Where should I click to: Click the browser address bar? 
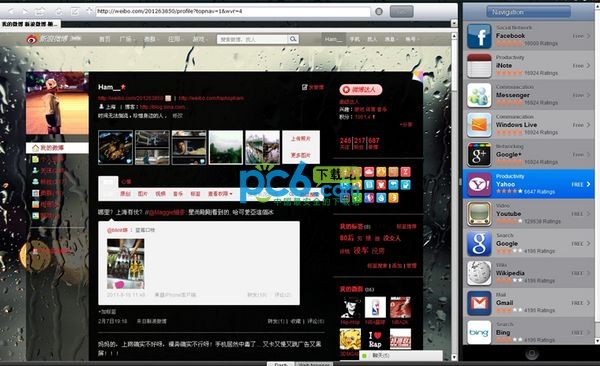point(233,11)
